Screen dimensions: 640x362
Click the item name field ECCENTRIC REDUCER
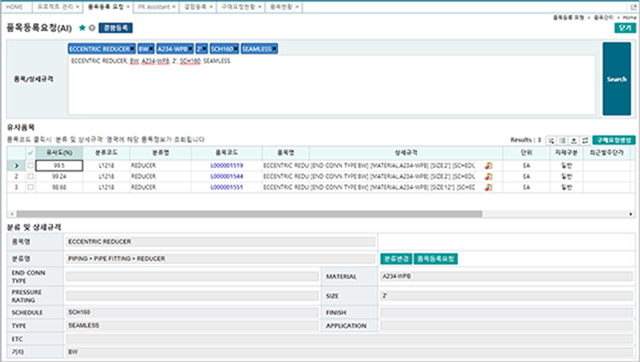click(x=220, y=242)
